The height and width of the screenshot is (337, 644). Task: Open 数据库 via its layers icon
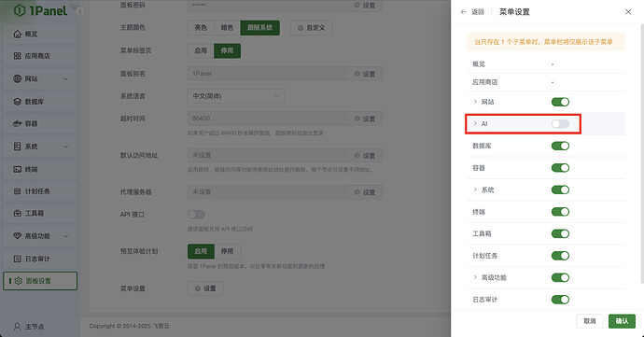point(17,102)
